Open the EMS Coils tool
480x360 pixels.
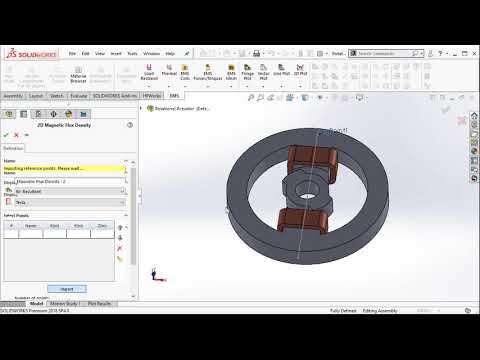pyautogui.click(x=185, y=72)
